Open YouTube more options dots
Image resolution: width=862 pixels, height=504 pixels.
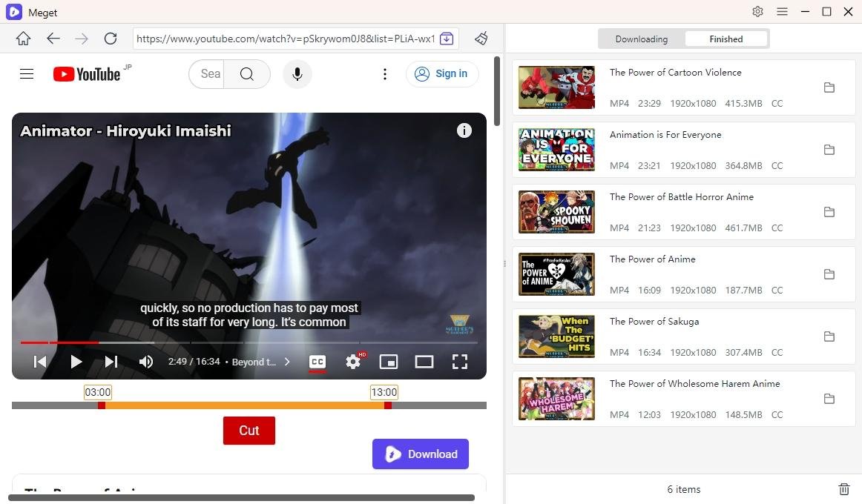[x=385, y=73]
